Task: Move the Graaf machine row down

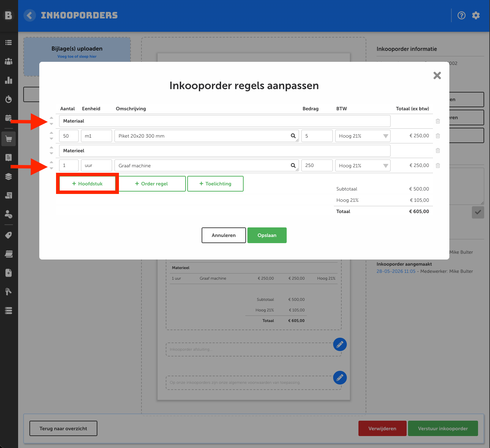Action: click(x=51, y=168)
